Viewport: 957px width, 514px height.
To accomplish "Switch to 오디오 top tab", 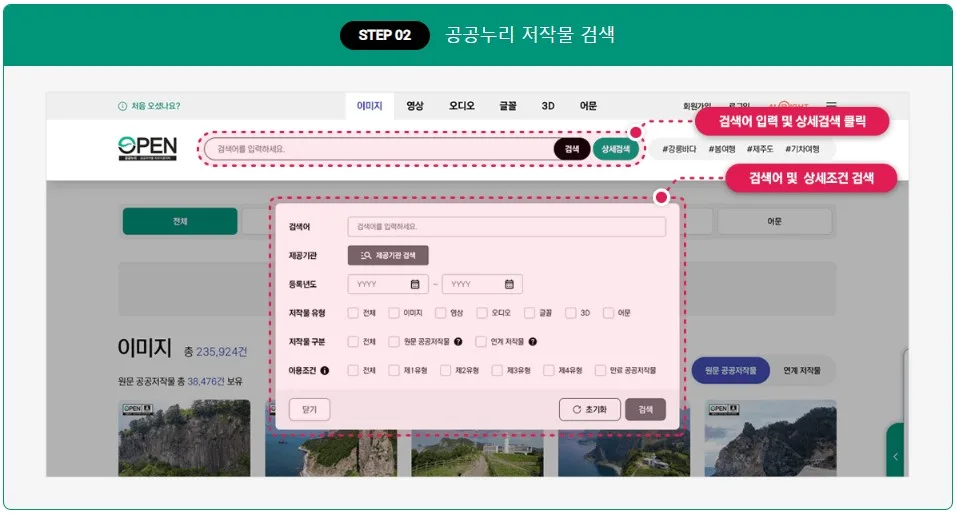I will click(461, 106).
